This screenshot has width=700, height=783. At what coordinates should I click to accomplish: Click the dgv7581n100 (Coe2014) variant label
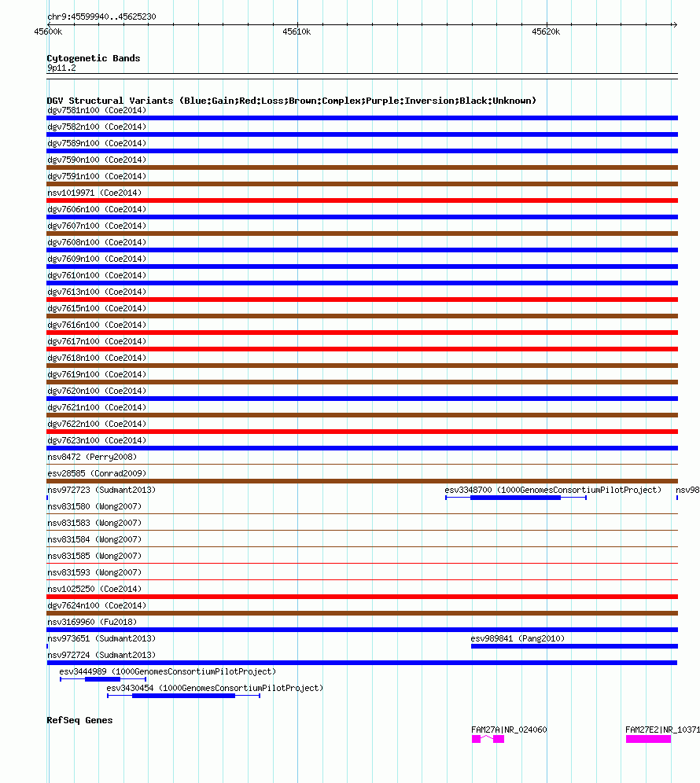[97, 110]
